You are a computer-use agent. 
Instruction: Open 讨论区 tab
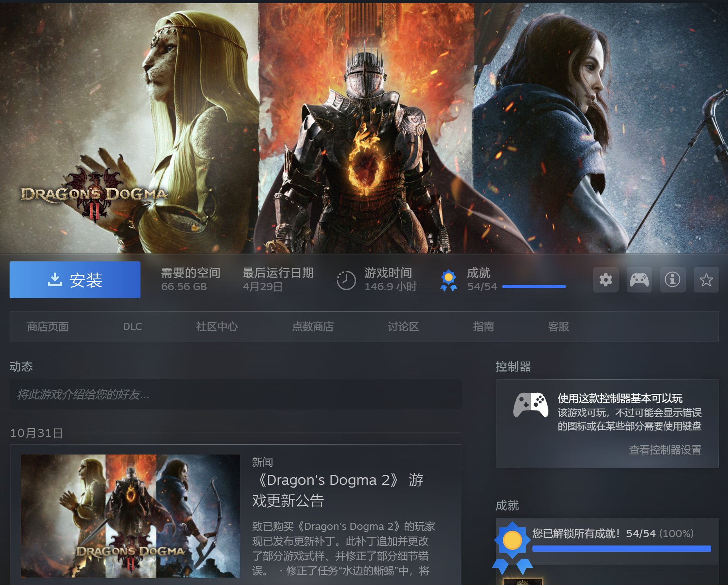403,326
